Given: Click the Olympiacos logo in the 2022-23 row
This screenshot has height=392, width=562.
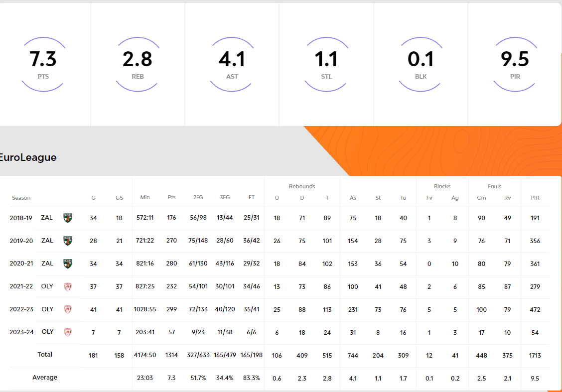Looking at the screenshot, I should [x=68, y=309].
